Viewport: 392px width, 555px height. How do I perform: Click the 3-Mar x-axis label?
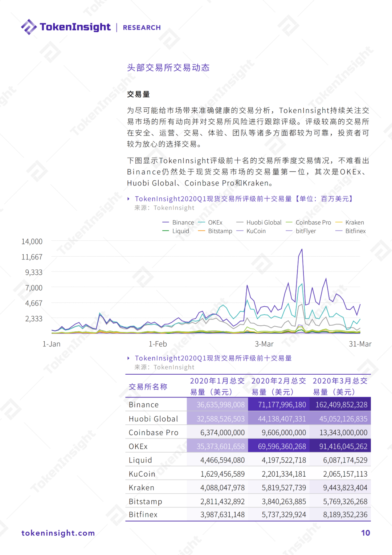coord(264,344)
